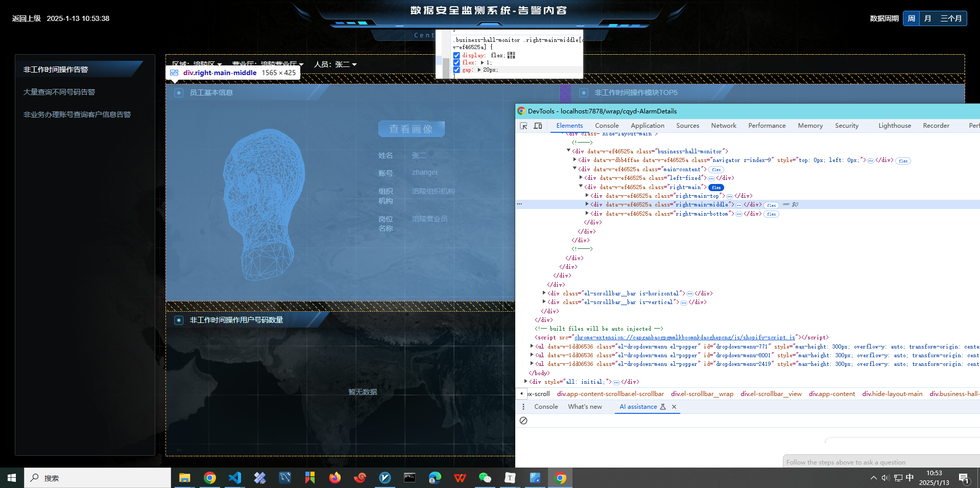980x488 pixels.
Task: Toggle the flex badge on main-content element
Action: pos(716,170)
